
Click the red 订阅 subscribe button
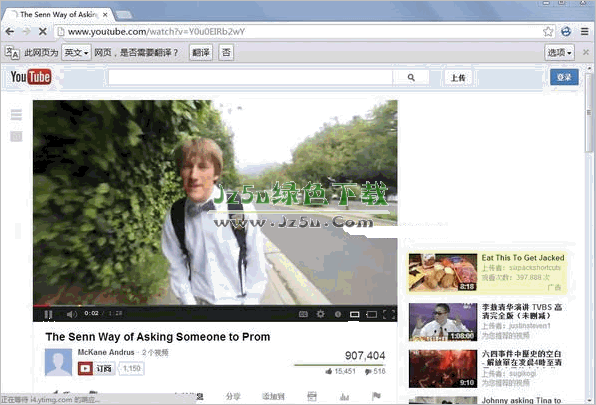pos(97,369)
